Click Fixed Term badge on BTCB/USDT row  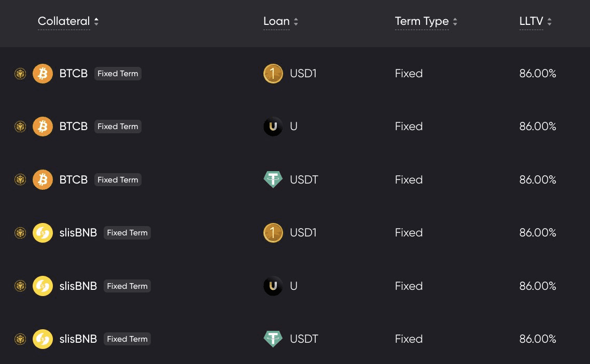pyautogui.click(x=118, y=180)
